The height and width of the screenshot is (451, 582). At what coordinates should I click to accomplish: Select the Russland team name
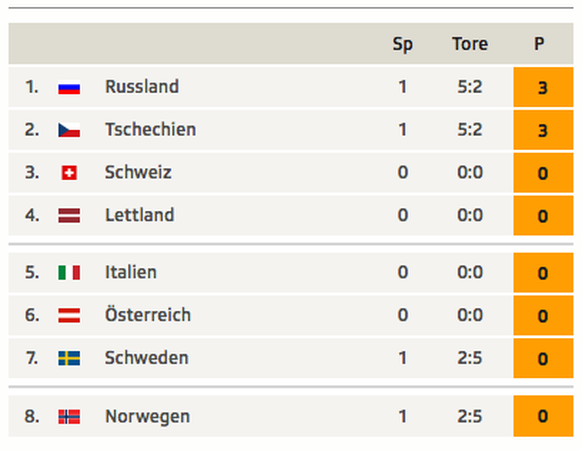pos(142,87)
